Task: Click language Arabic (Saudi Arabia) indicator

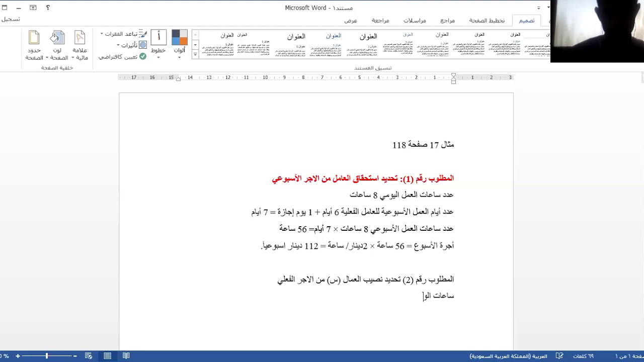Action: [508, 356]
